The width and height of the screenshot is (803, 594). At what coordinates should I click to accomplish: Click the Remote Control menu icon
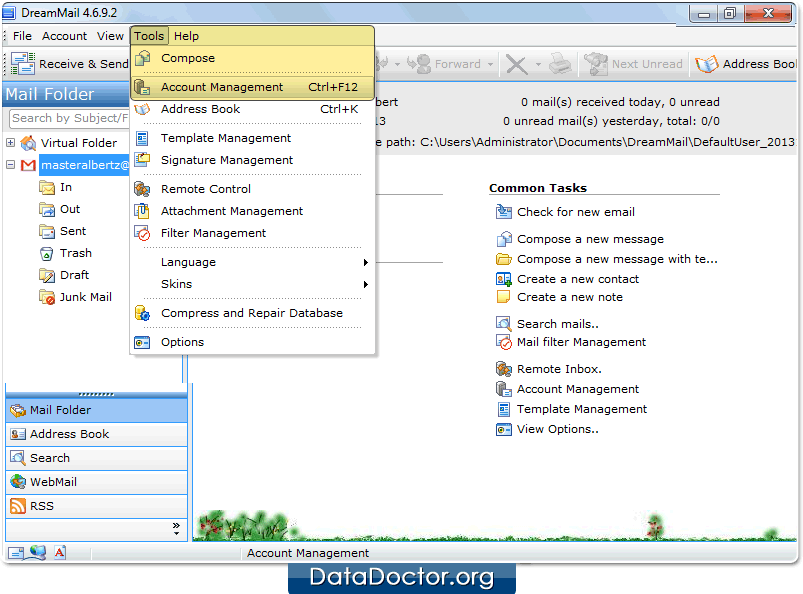pyautogui.click(x=142, y=189)
